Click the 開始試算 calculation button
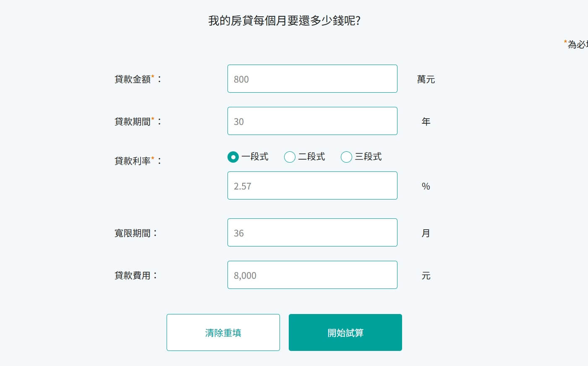Viewport: 588px width, 366px height. point(345,332)
